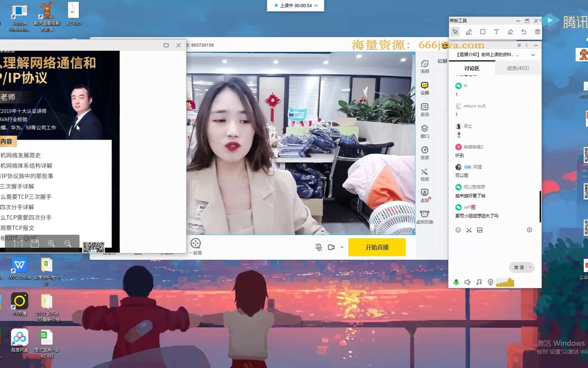Select the rectangle shape tool
Viewport: 588px width, 368px height.
[x=483, y=32]
